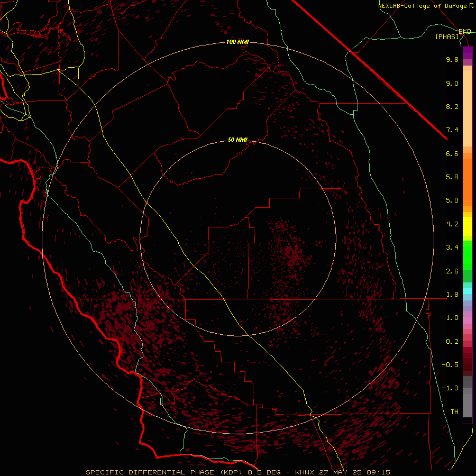The width and height of the screenshot is (476, 476).
Task: Click the 7.4 value on the color scale
Action: 452,130
